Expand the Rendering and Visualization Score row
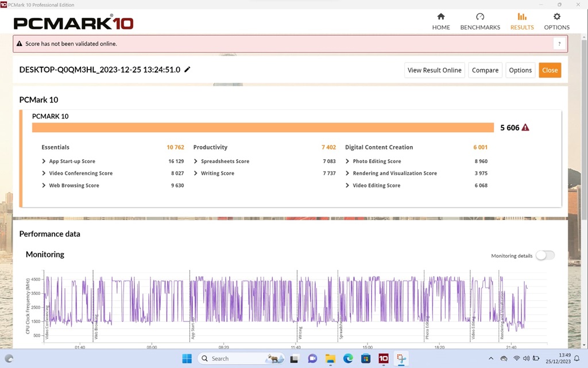 pyautogui.click(x=347, y=173)
